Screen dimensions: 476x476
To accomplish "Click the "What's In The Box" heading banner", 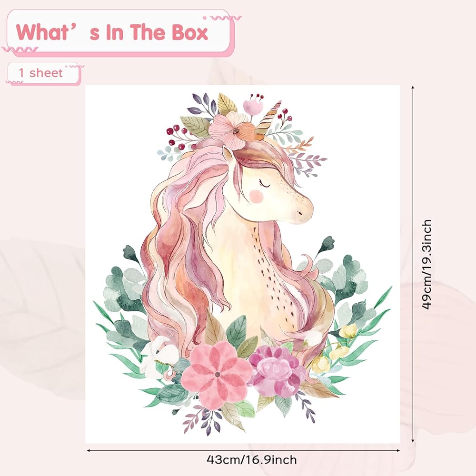I will [118, 33].
